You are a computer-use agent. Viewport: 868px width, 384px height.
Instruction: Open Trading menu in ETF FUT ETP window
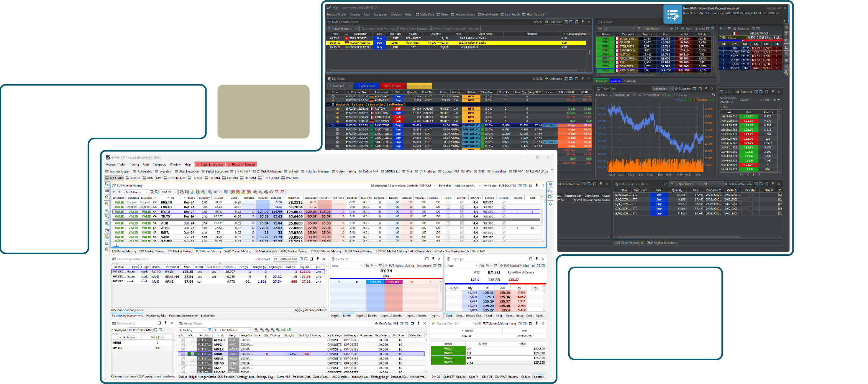click(134, 164)
